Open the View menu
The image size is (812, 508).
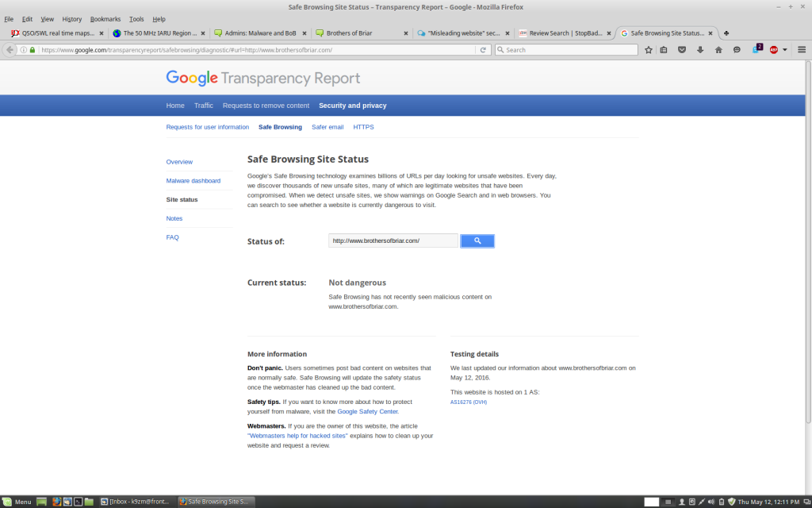47,19
